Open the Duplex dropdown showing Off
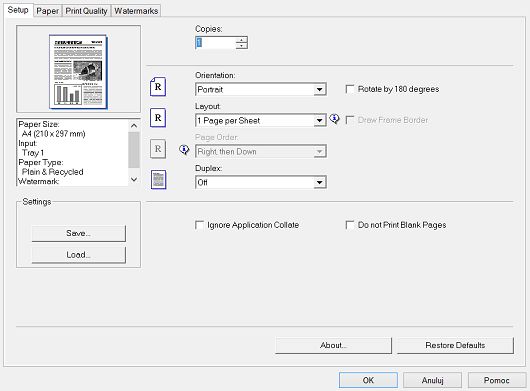This screenshot has height=391, width=530. point(261,182)
